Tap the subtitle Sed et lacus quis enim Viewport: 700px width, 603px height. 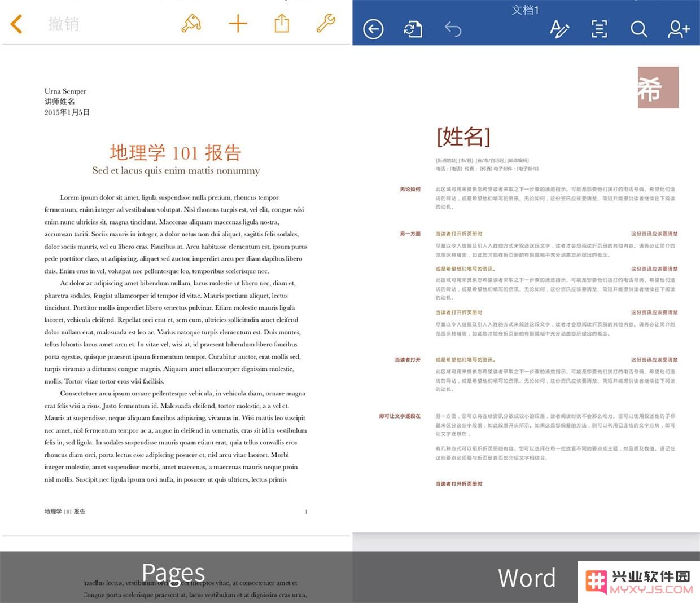(176, 170)
